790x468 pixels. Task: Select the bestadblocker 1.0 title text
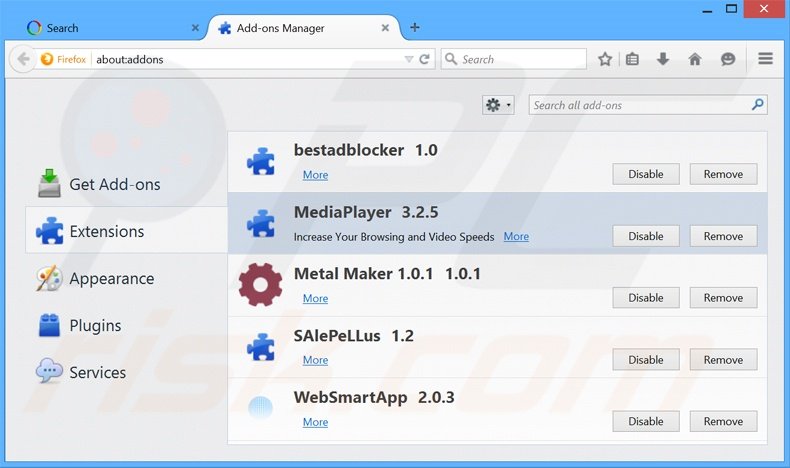[x=366, y=150]
